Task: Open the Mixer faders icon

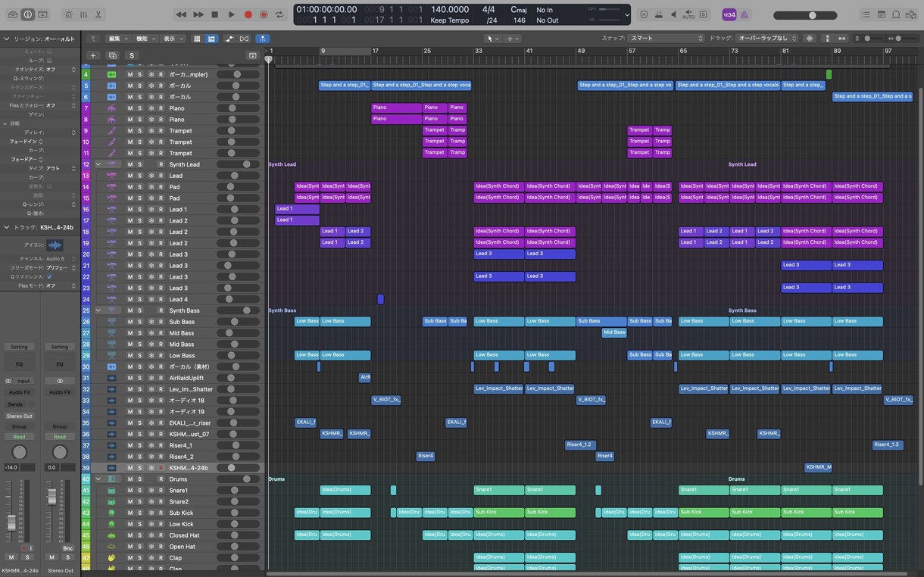Action: tap(83, 14)
